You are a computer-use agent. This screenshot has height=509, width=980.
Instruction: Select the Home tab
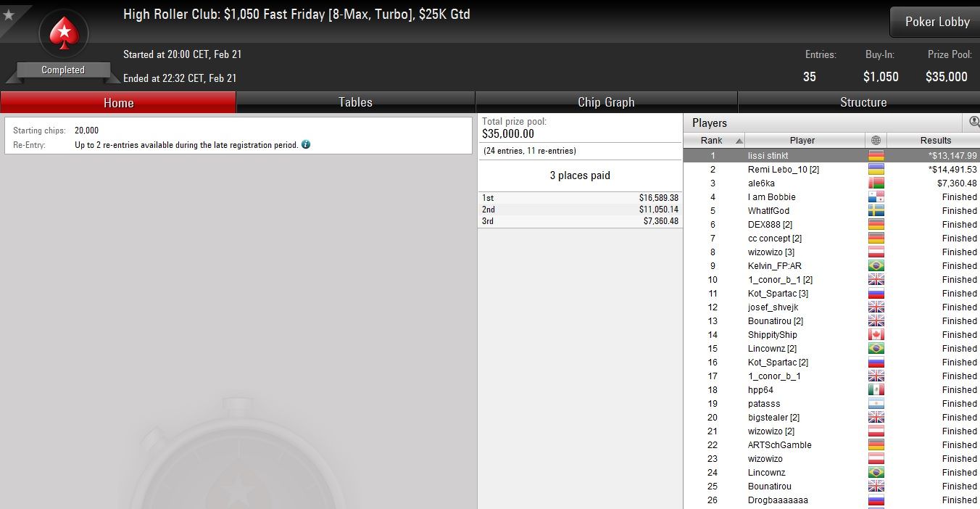tap(118, 102)
